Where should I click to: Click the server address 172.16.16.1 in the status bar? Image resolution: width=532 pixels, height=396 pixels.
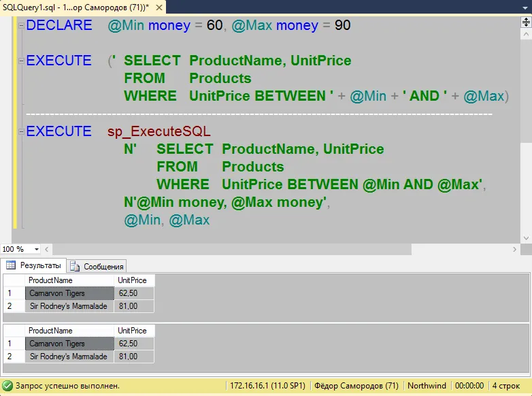[267, 385]
